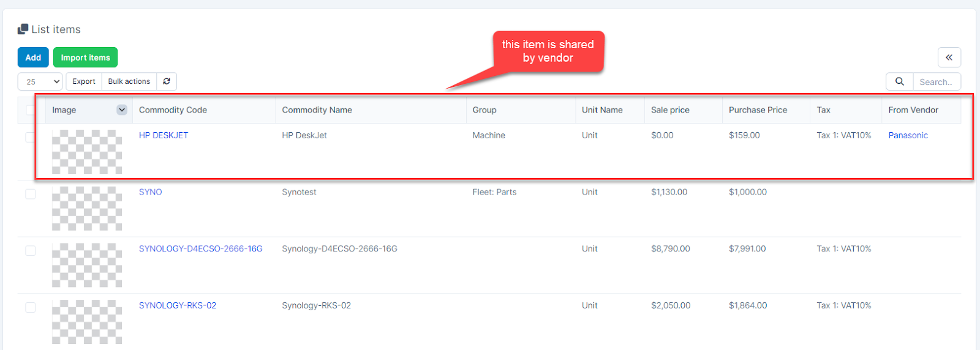Screen dimensions: 980x350
Task: Open the Bulk actions menu
Action: coord(129,81)
